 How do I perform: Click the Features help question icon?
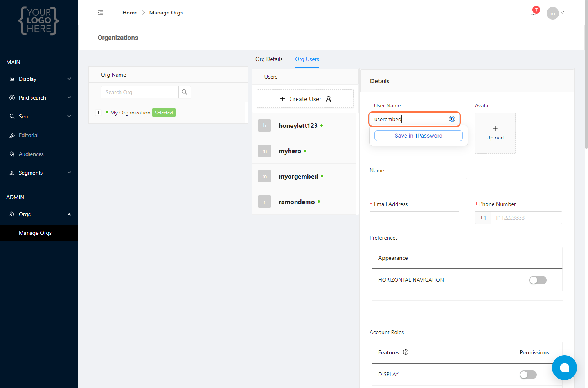(x=406, y=352)
